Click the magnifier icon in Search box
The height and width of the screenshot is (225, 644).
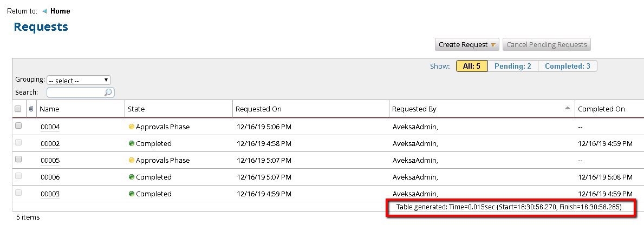[108, 92]
